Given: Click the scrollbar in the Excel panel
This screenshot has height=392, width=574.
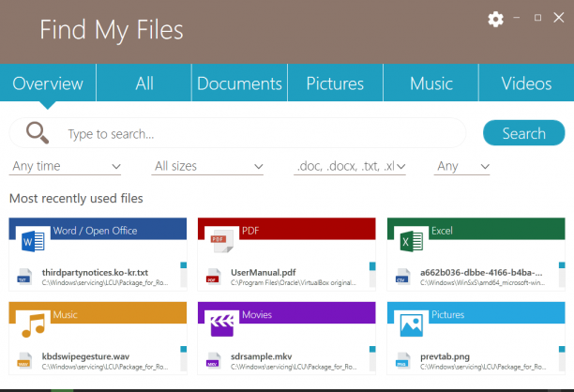Looking at the screenshot, I should click(562, 275).
